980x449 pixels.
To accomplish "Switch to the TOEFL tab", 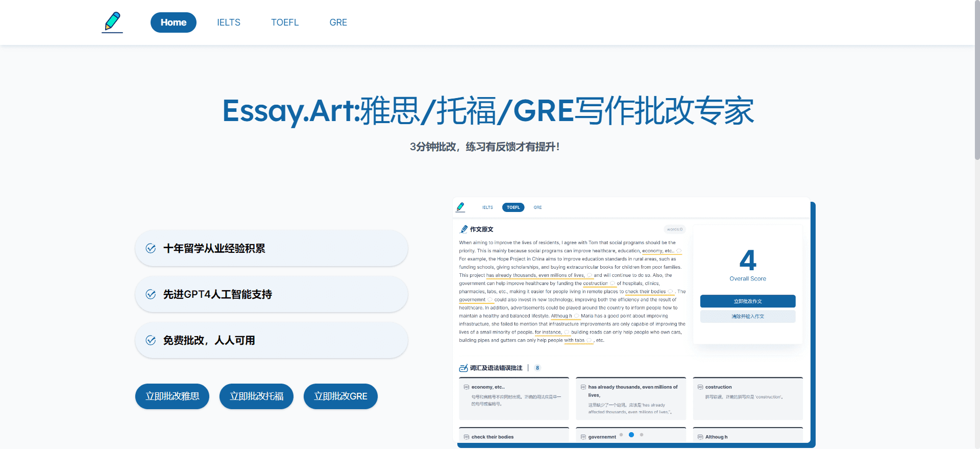I will [x=285, y=22].
